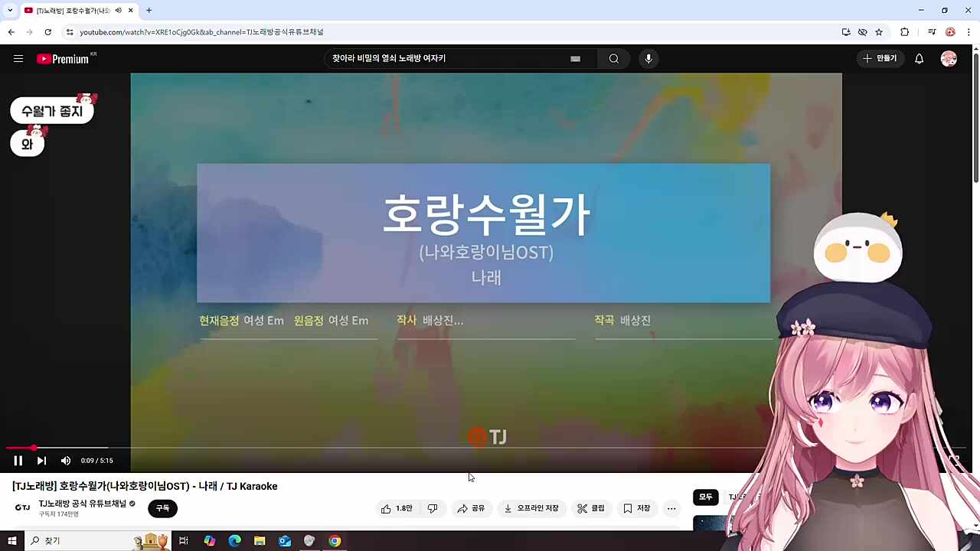Open media controls icon in Chrome toolbar

[932, 32]
